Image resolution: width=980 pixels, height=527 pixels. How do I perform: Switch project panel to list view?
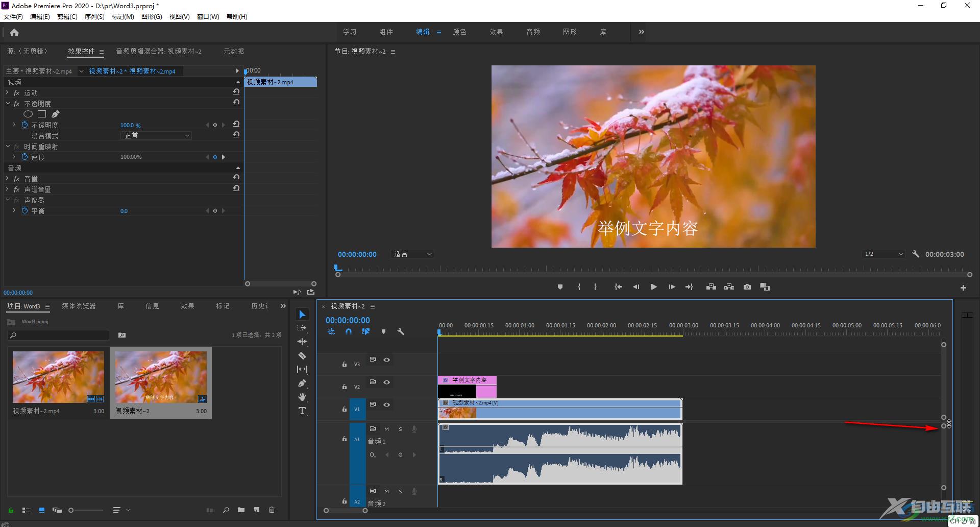pyautogui.click(x=27, y=510)
